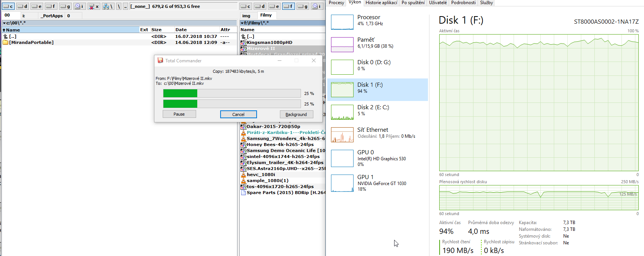
Task: Click the MirandaPortable folder icon
Action: [x=5, y=42]
